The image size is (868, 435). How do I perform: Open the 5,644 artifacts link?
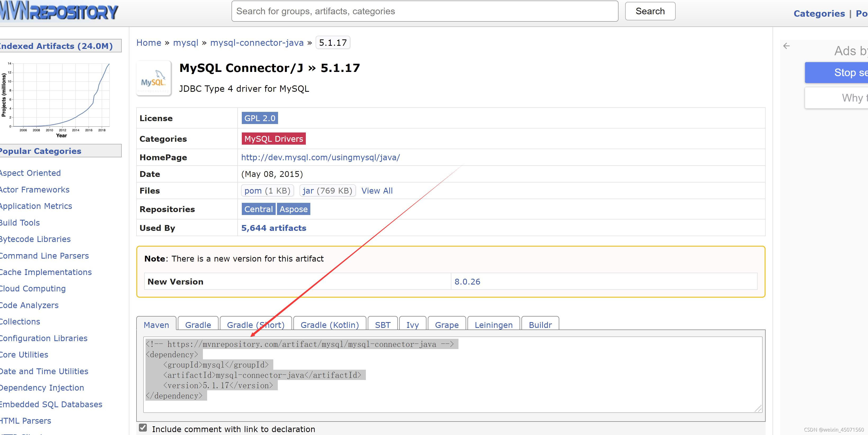(274, 228)
